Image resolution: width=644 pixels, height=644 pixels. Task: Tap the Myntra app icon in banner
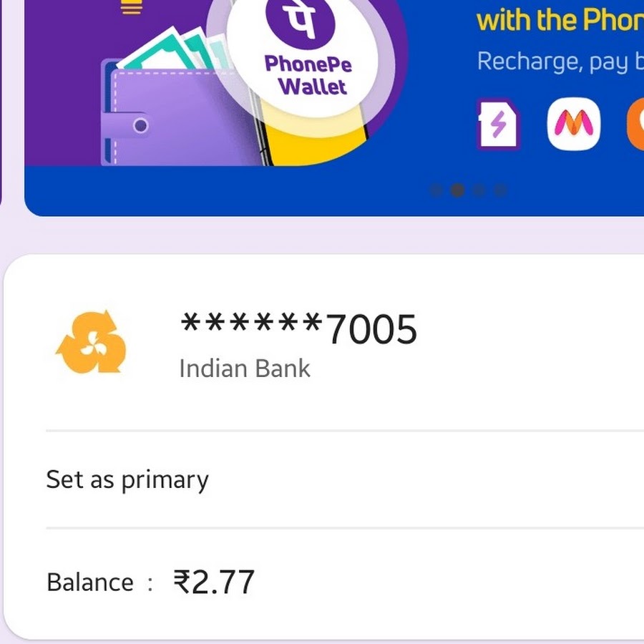(x=574, y=124)
